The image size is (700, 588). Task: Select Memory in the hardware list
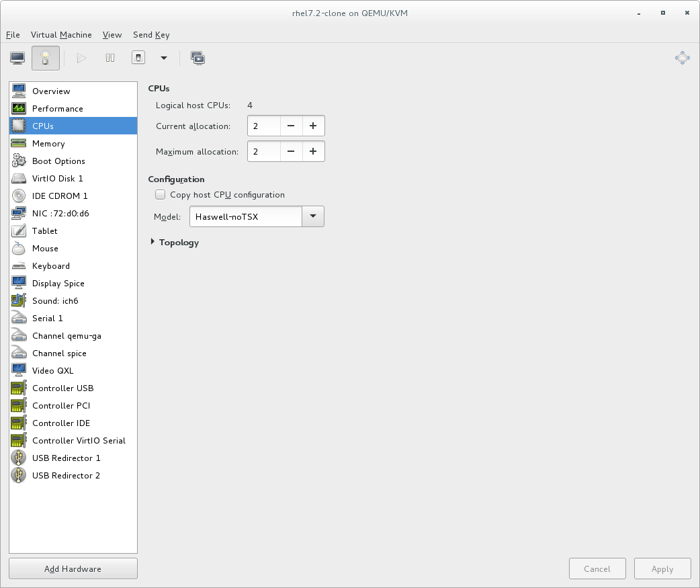pyautogui.click(x=48, y=144)
